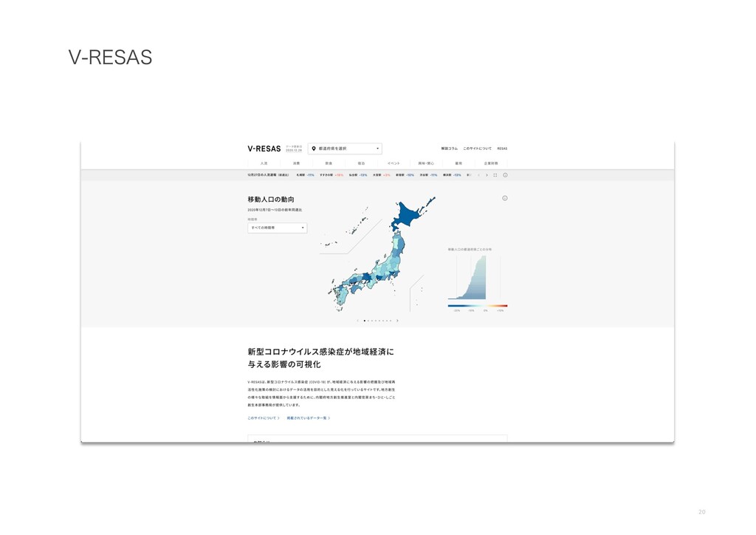Switch to the 宿泊 tab
The height and width of the screenshot is (535, 756).
361,163
